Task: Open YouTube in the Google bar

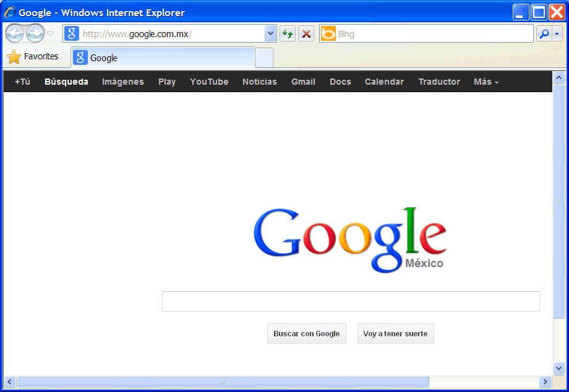Action: [210, 82]
